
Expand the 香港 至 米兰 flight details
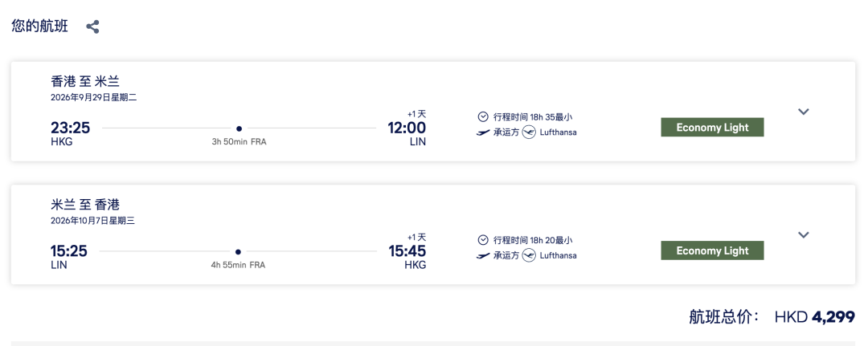[803, 112]
